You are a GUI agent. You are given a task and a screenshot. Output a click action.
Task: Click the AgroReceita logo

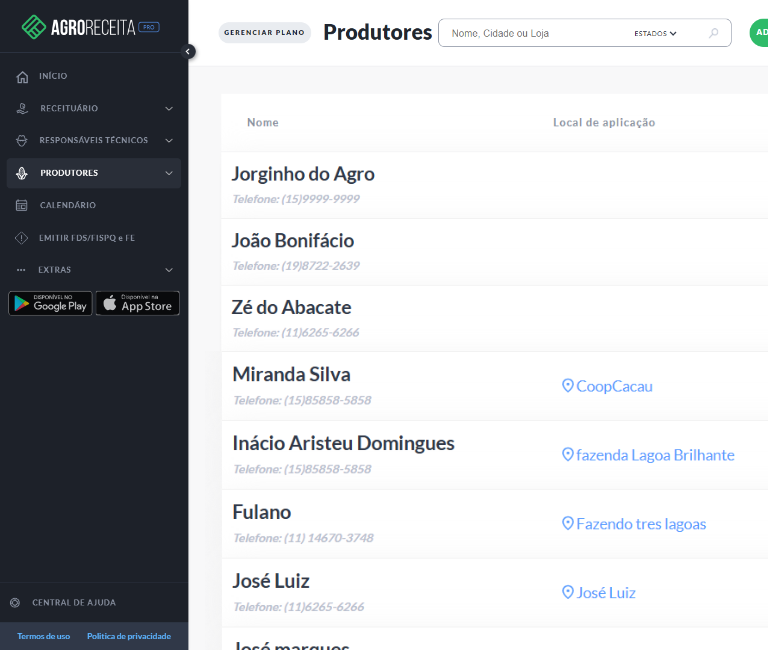click(x=92, y=26)
